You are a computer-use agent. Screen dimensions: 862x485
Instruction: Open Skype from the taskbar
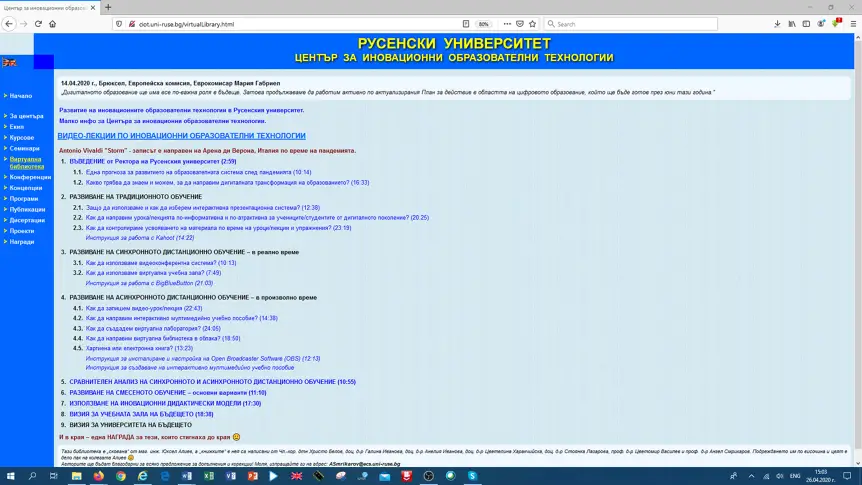(472, 476)
